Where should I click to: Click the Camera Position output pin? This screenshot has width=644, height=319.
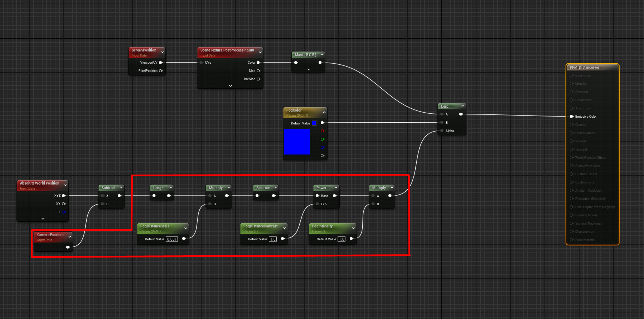coord(68,247)
